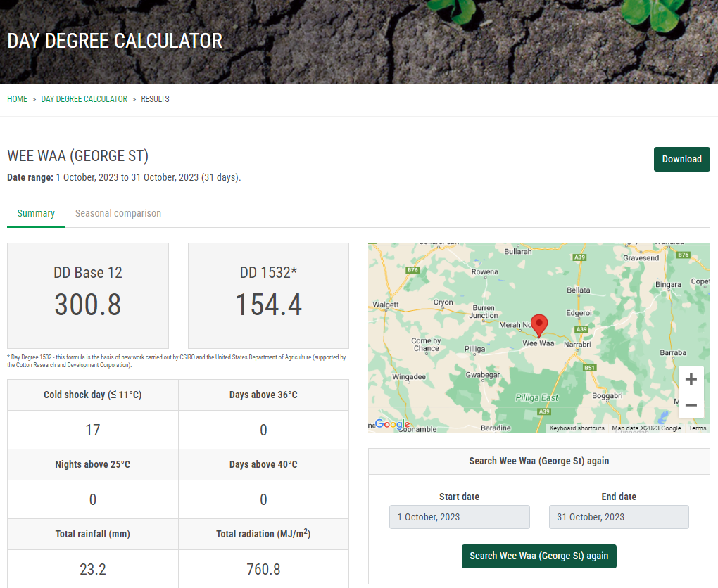
Task: Open the DAY DEGREE CALCULATOR breadcrumb
Action: [84, 99]
